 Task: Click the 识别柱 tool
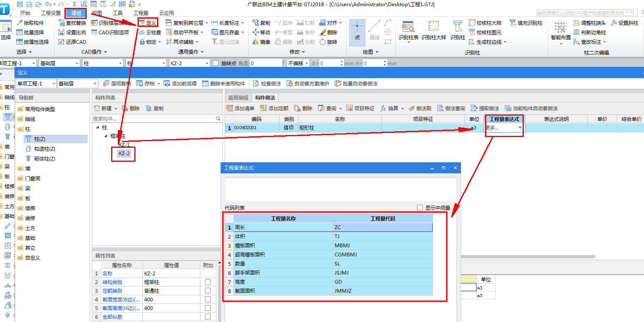457,31
